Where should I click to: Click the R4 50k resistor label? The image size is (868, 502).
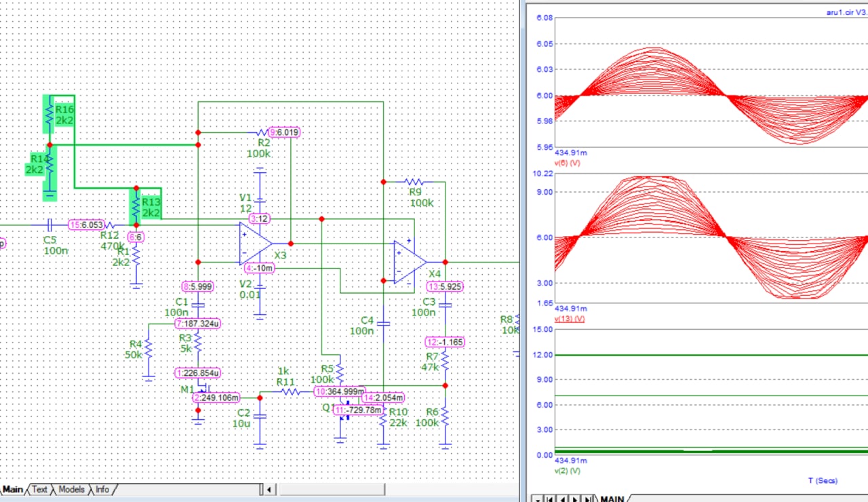[x=134, y=349]
